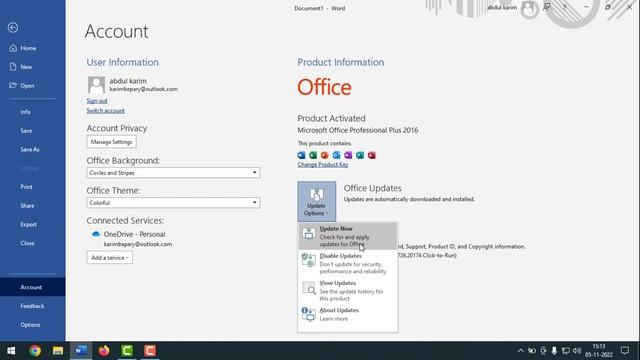The width and height of the screenshot is (640, 360).
Task: Click the green Camtasia taskbar icon
Action: 127,351
